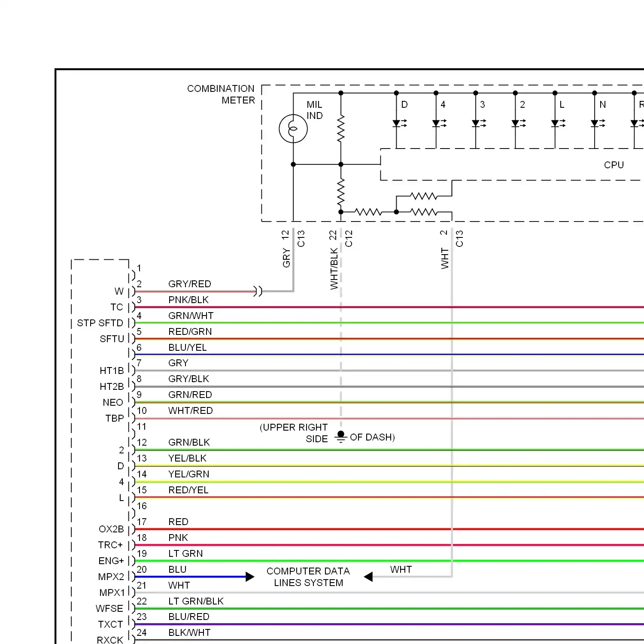Click the OF DASH text
Image resolution: width=644 pixels, height=644 pixels.
pyautogui.click(x=372, y=437)
